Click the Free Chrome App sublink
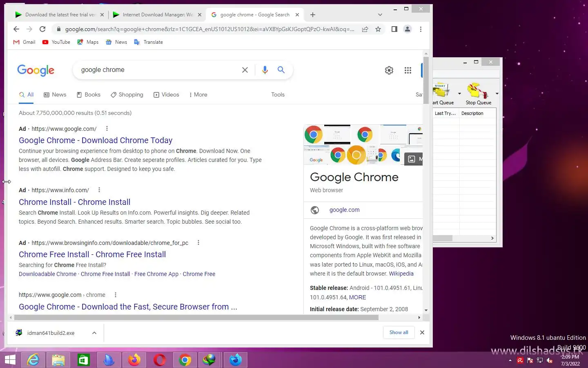 coord(156,274)
